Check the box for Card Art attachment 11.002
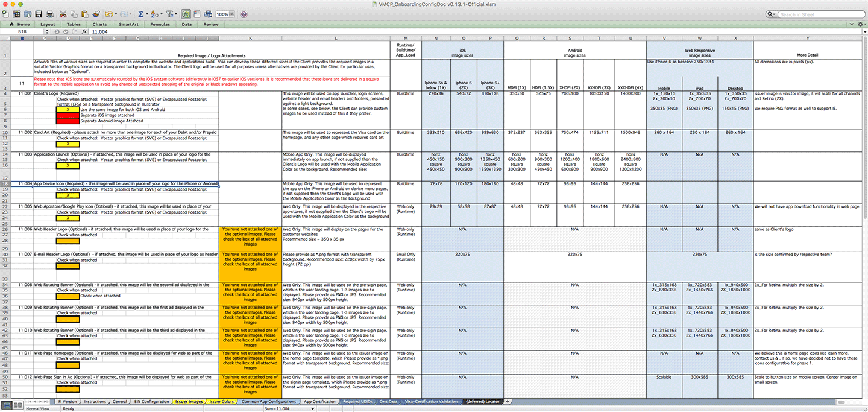Screen dimensions: 868x412 click(68, 144)
